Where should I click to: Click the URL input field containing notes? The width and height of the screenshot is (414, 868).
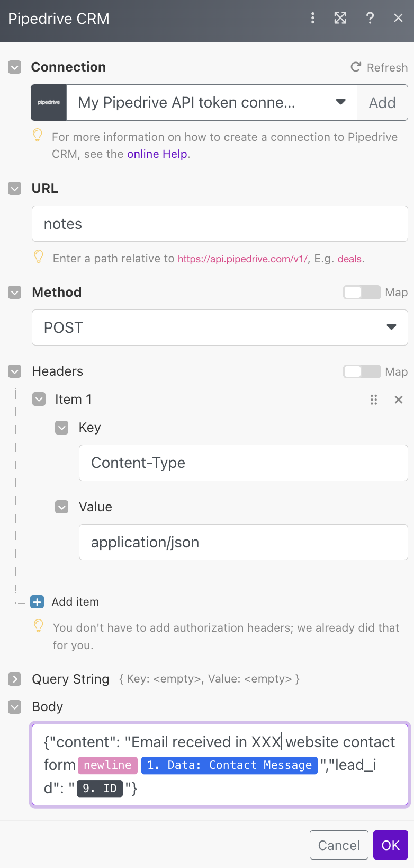(x=220, y=224)
